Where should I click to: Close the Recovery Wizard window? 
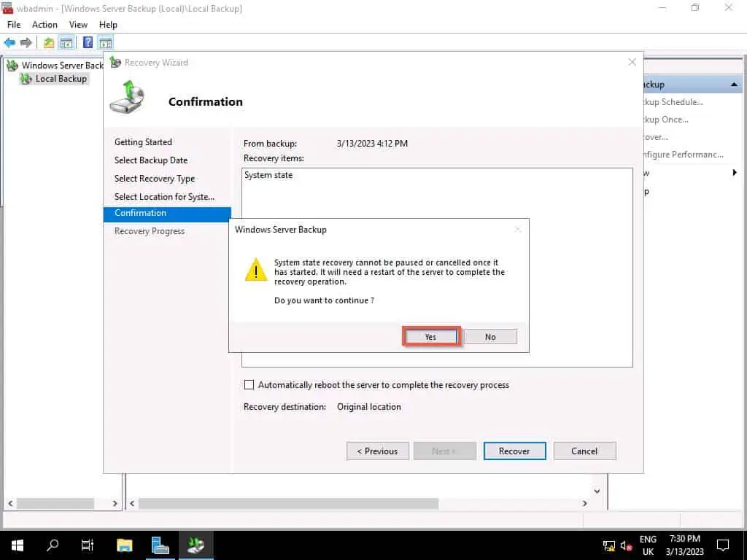(x=632, y=63)
